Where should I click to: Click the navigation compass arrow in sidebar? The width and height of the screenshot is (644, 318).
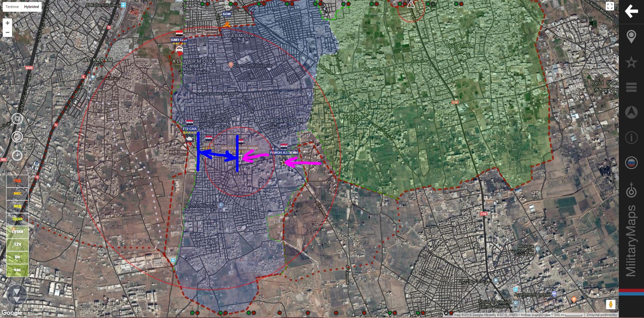[x=631, y=112]
